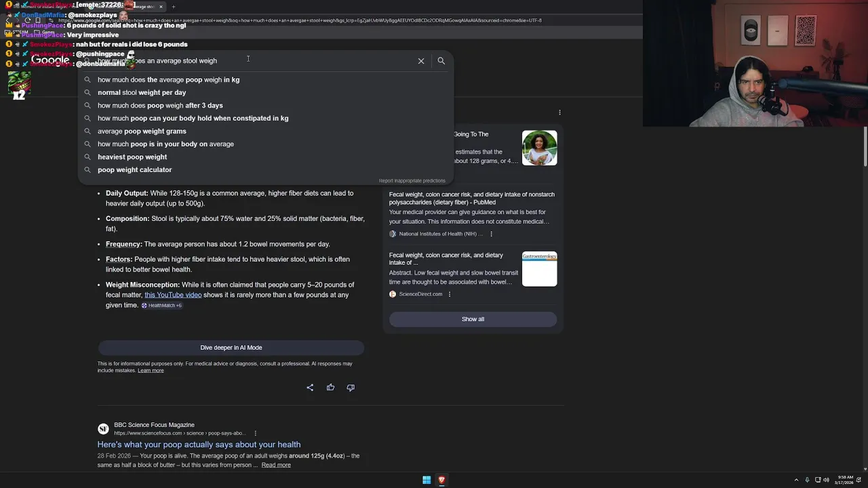Open three-dot options next to ScienceDirect.com
868x488 pixels.
449,294
